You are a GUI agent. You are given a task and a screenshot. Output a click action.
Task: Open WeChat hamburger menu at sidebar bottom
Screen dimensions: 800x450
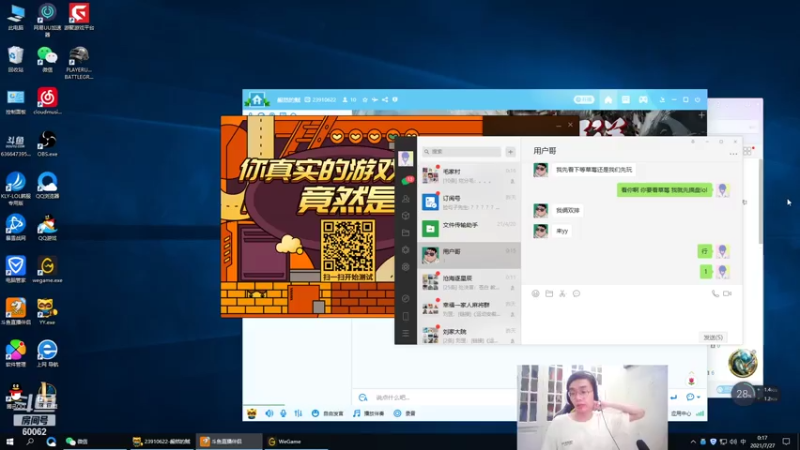[406, 333]
